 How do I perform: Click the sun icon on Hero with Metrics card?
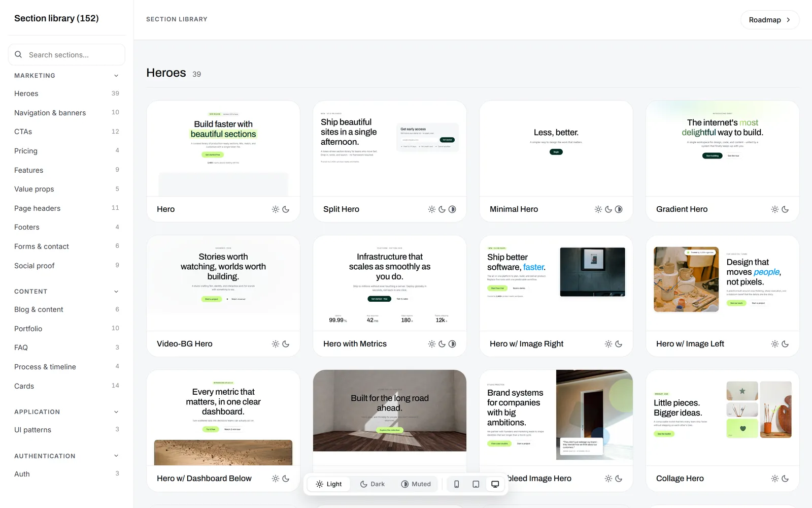[x=432, y=344]
